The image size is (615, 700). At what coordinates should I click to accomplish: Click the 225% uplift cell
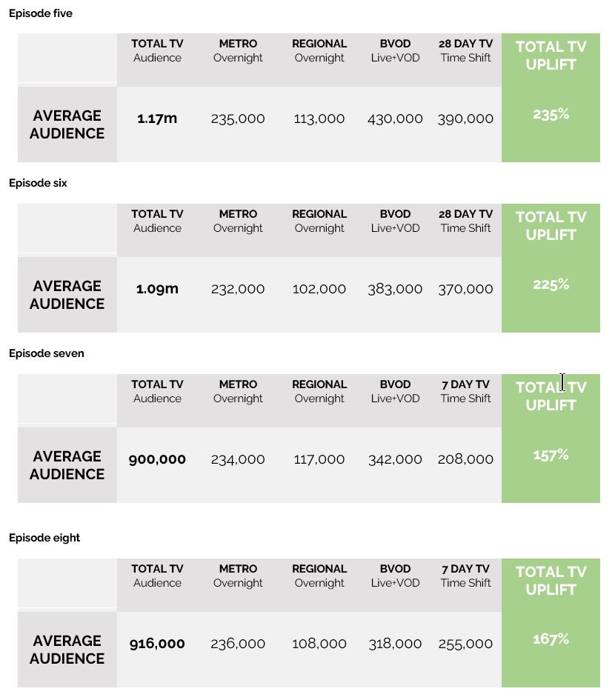[x=551, y=284]
